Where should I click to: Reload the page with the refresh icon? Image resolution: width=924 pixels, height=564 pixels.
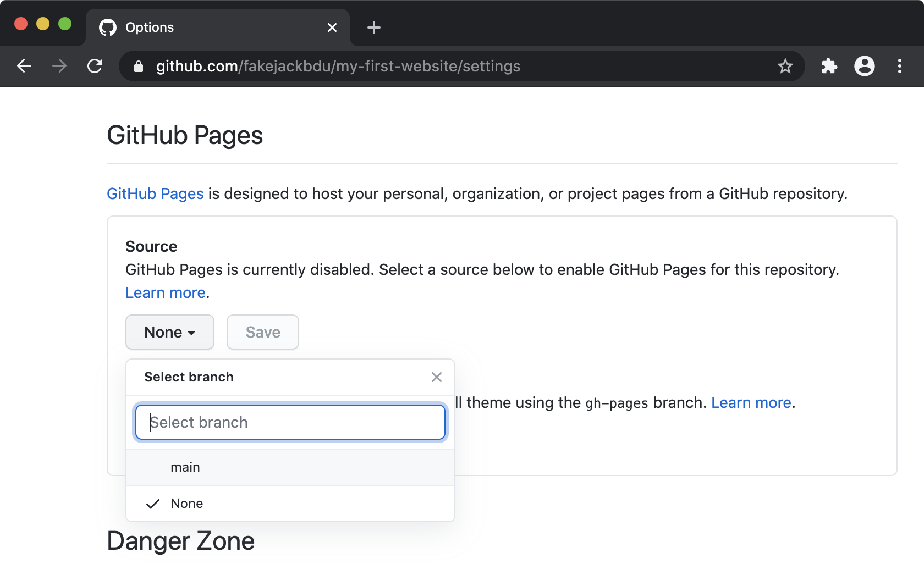point(95,66)
